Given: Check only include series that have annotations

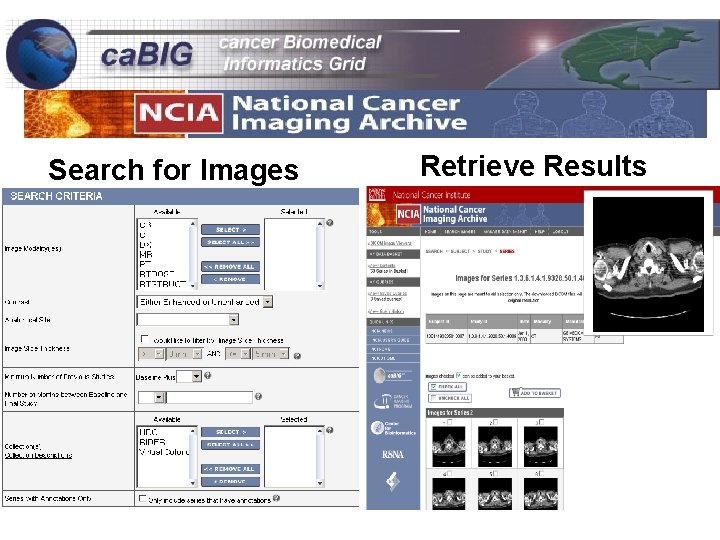Looking at the screenshot, I should [x=142, y=499].
